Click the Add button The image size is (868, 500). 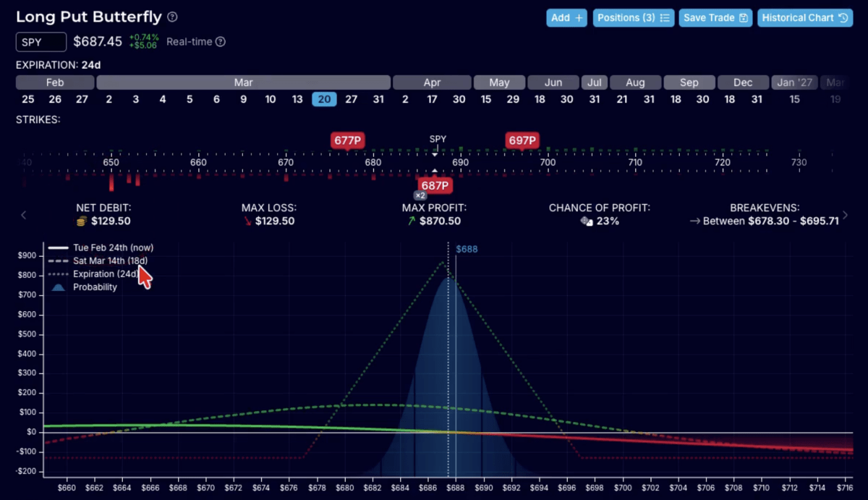point(566,18)
